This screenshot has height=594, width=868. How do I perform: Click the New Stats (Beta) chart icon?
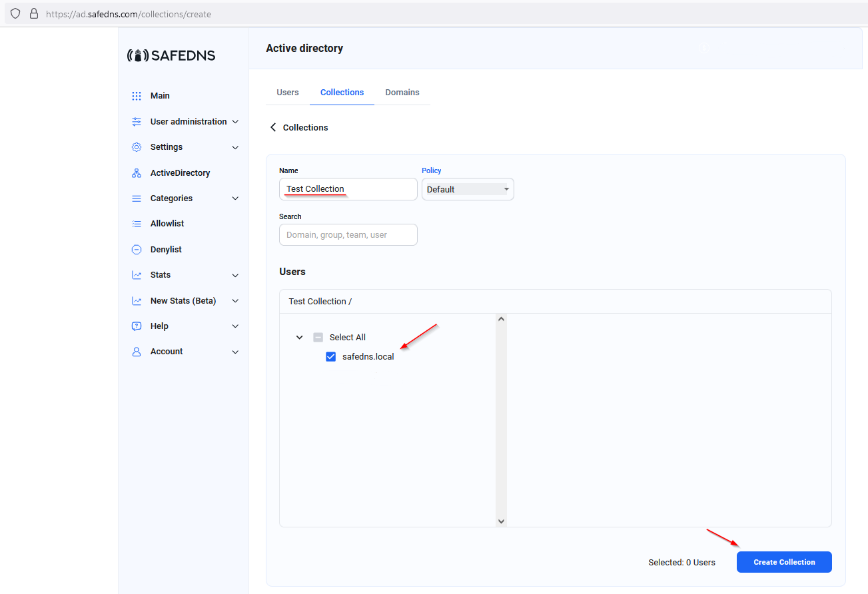[x=137, y=301]
